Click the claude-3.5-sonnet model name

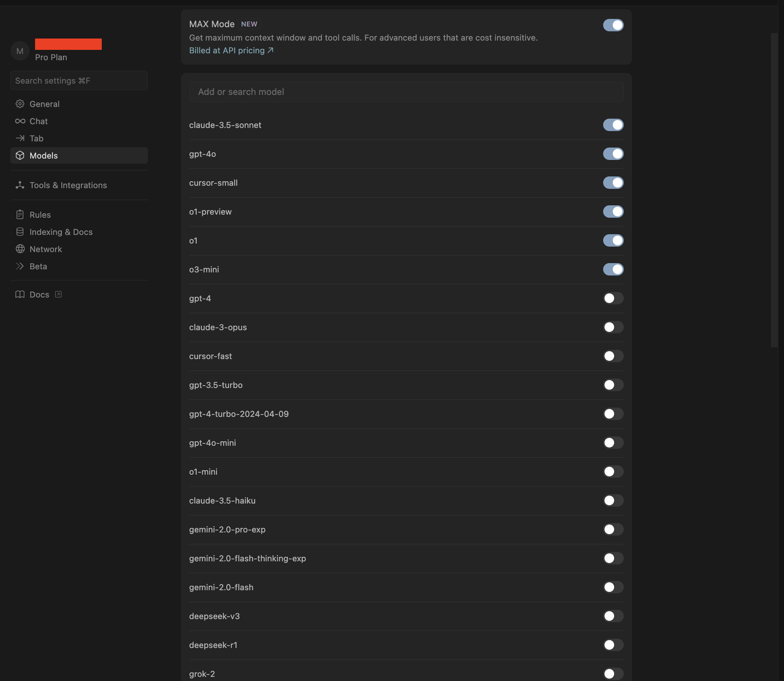225,125
